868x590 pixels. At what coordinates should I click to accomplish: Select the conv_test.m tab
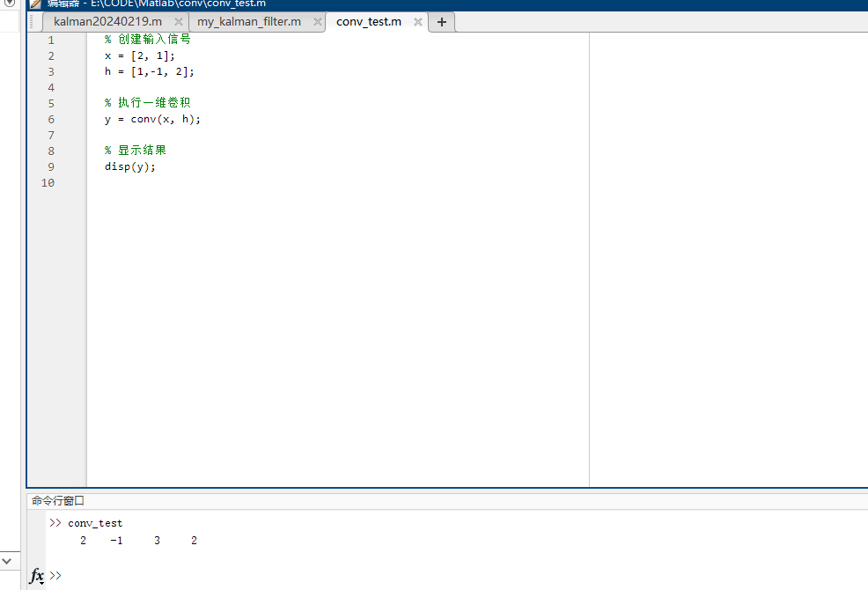(369, 22)
